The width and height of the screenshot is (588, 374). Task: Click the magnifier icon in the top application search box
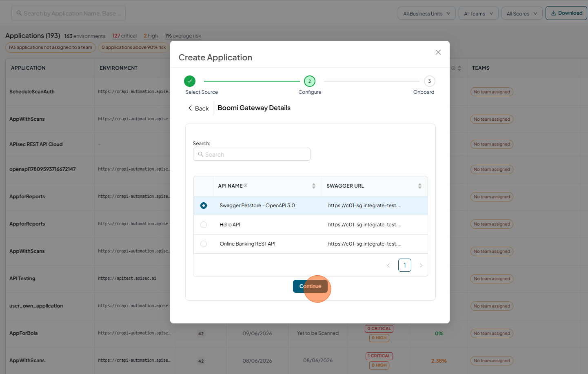point(19,13)
